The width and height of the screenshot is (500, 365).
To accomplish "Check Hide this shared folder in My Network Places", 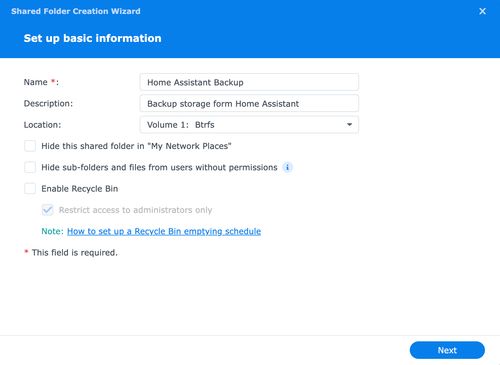I will pos(30,146).
